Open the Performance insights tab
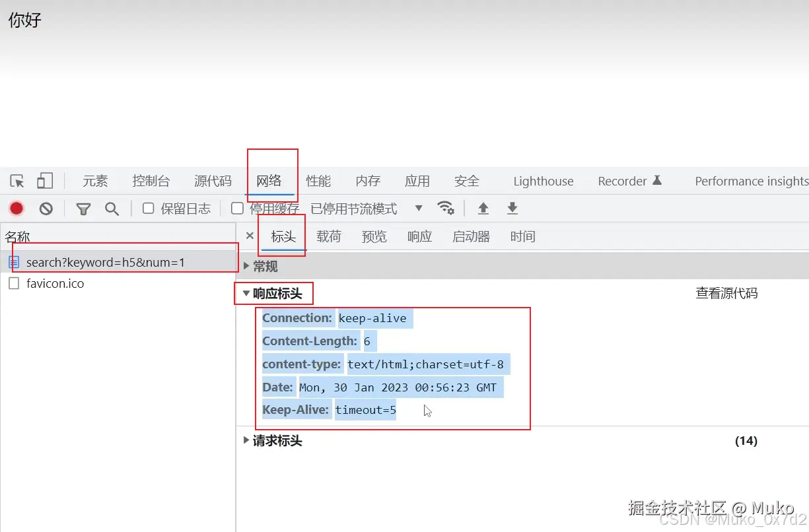 tap(752, 181)
